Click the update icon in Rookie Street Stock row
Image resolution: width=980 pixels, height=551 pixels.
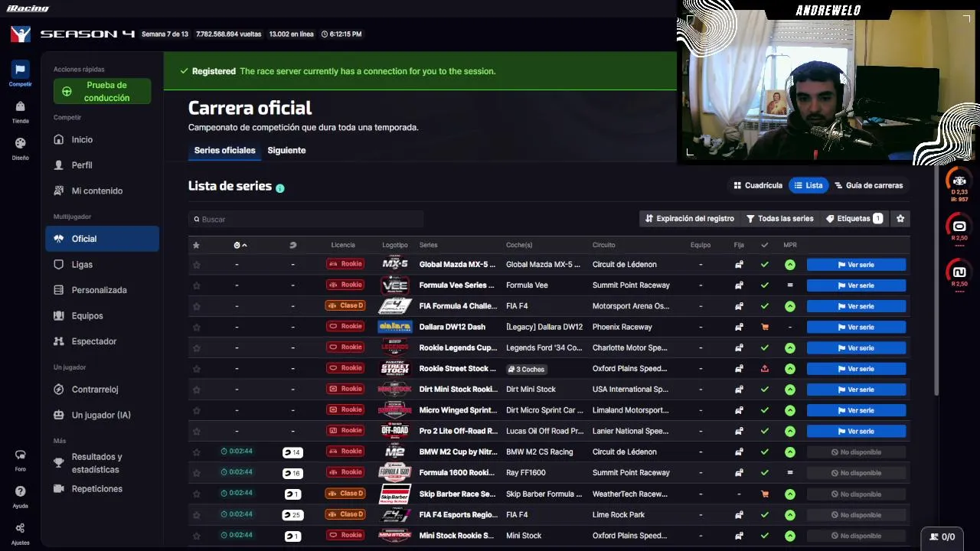tap(764, 368)
